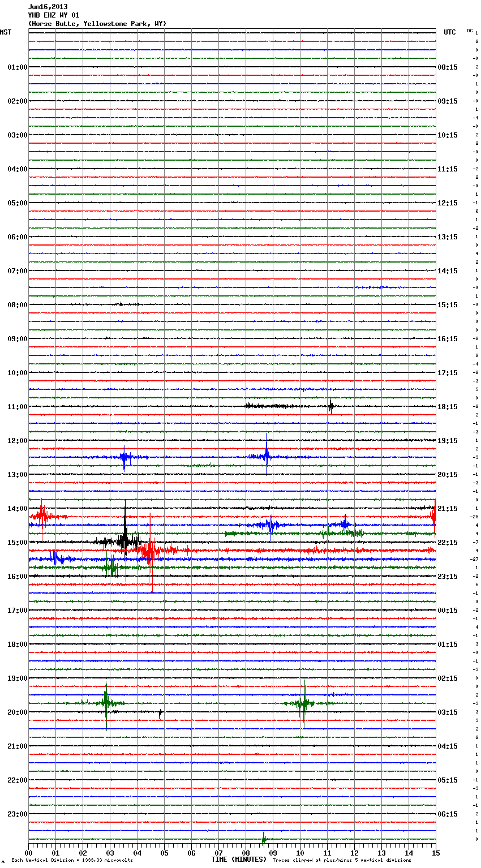Click the 'DC' column header

(470, 31)
